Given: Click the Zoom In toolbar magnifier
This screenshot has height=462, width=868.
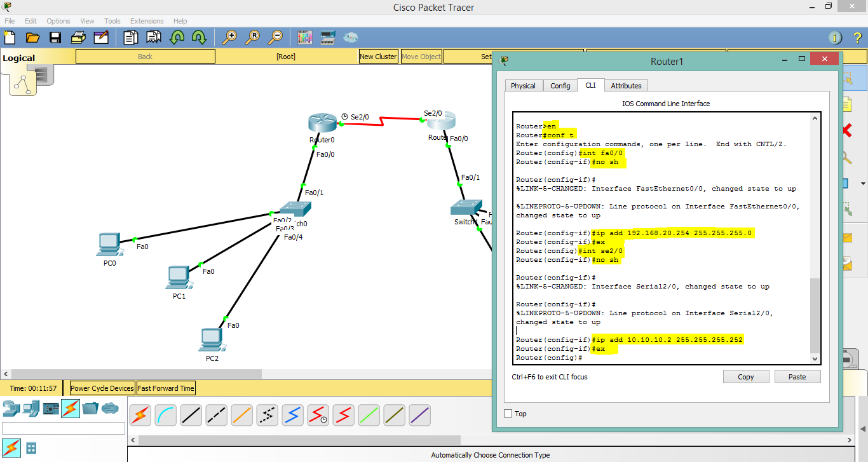Looking at the screenshot, I should pos(229,37).
